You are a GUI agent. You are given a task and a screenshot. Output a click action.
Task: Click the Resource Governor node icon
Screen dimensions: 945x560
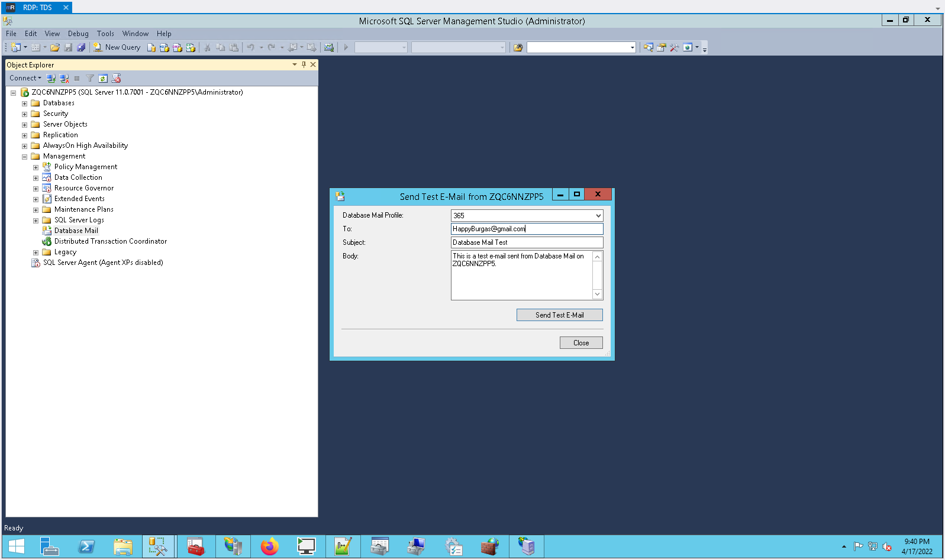[47, 188]
